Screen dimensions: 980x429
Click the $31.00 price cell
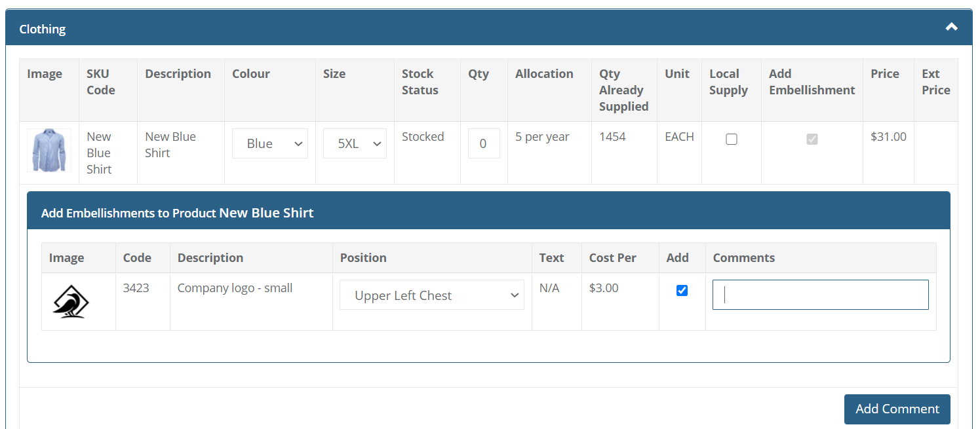888,137
